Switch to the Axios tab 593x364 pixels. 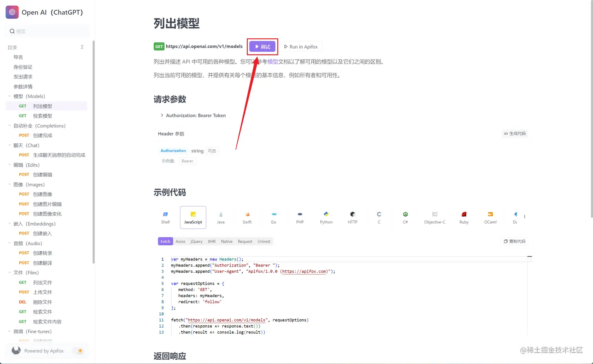coord(180,241)
